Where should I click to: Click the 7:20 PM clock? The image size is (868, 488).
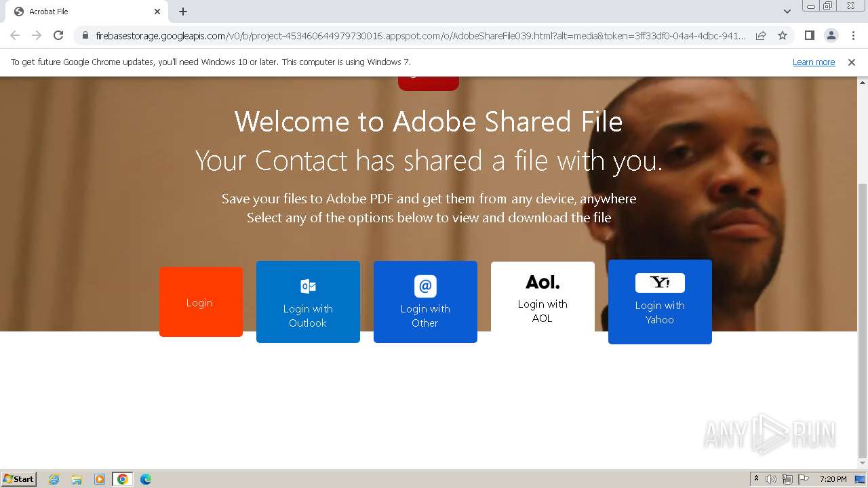tap(833, 479)
